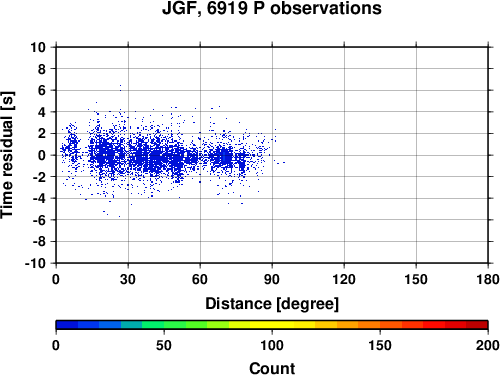Click the x-axis tick label 30
The width and height of the screenshot is (500, 375).
(x=128, y=279)
